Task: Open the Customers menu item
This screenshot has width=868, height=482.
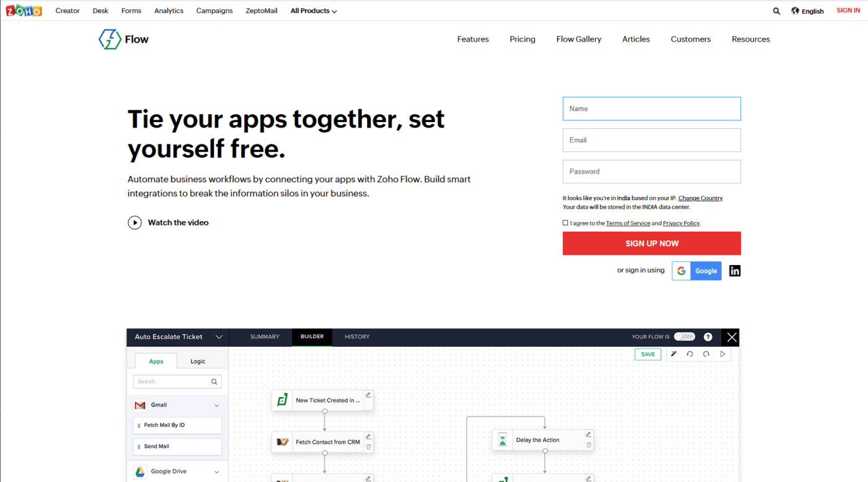Action: click(691, 39)
